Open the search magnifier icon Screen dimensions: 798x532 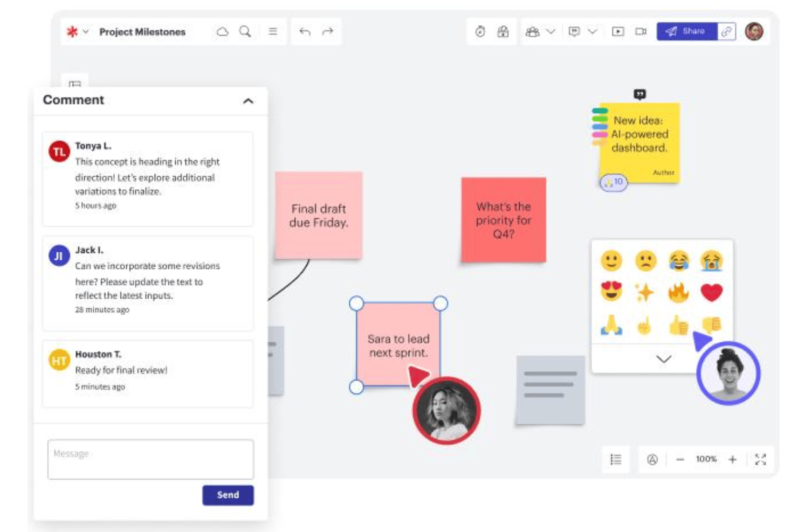(x=245, y=32)
